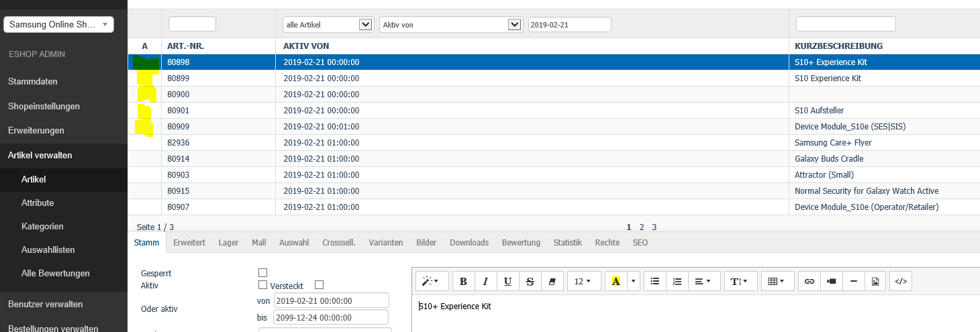The image size is (980, 332).
Task: Go to page 2 of article list
Action: tap(642, 227)
